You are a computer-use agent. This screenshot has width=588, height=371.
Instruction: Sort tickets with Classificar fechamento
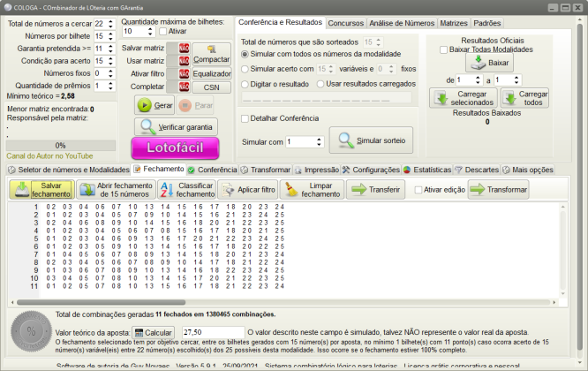185,188
